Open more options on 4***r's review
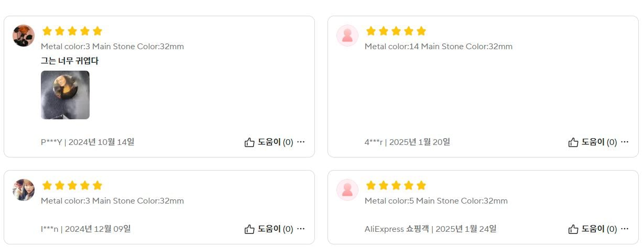 point(625,142)
